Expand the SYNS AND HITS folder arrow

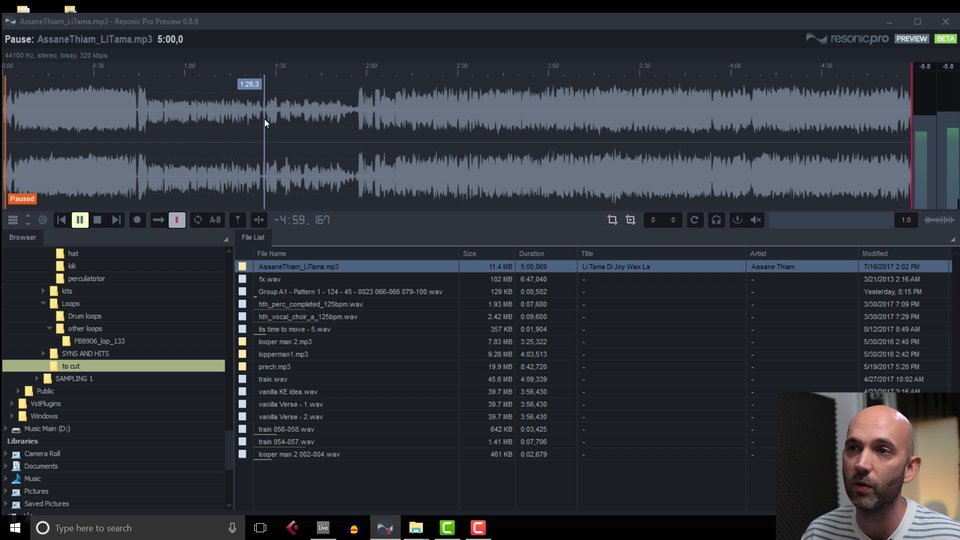(x=43, y=353)
